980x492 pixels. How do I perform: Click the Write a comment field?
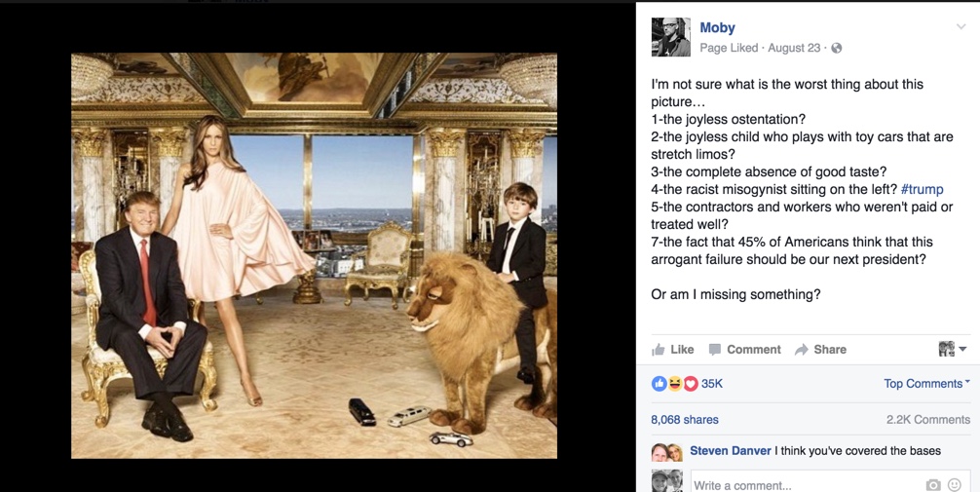coord(805,484)
